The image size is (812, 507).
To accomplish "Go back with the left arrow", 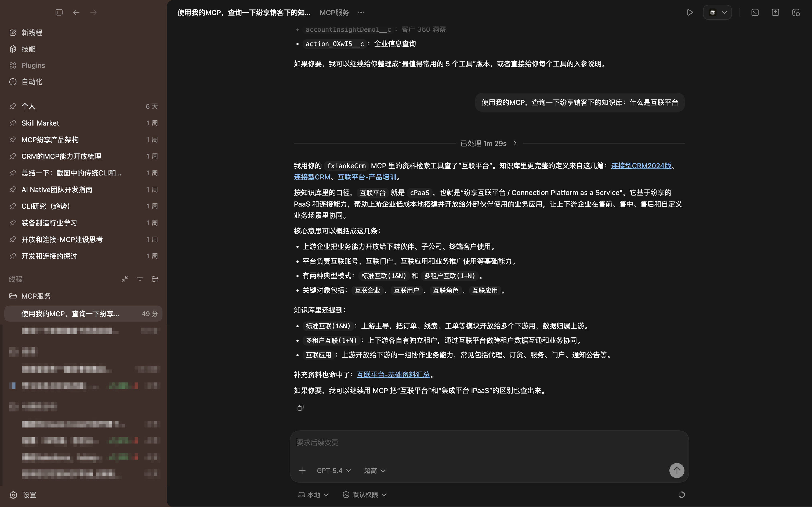I will point(76,12).
